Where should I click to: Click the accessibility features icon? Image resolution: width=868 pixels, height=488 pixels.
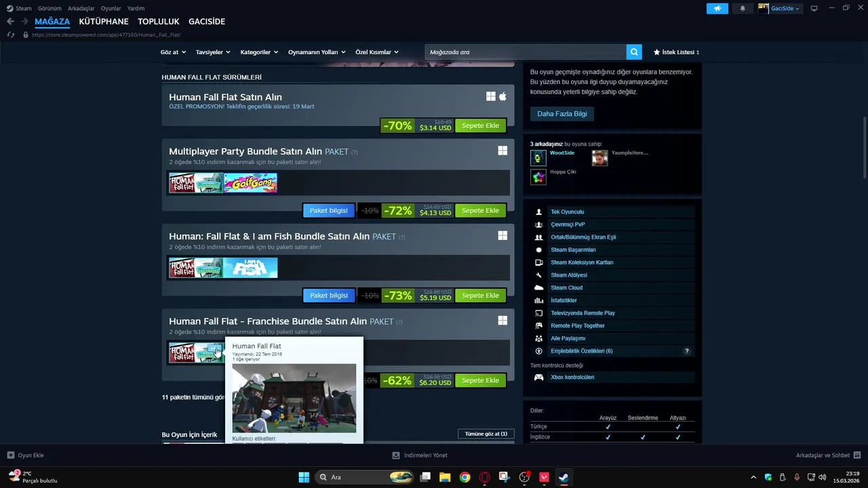(x=538, y=351)
